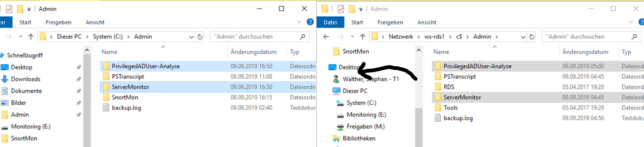Click 'System (C:)' breadcrumb in left address bar
Viewport: 644px width, 147px height.
(108, 37)
